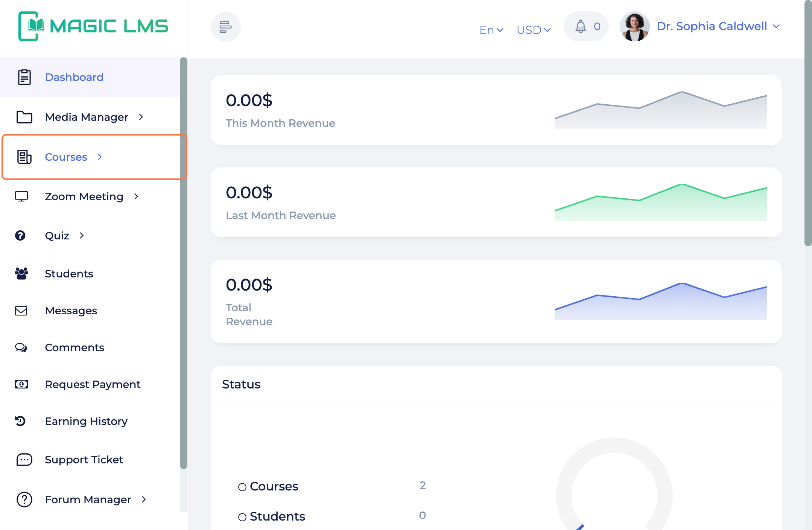This screenshot has height=530, width=812.
Task: Click the Last Month Revenue label
Action: (x=281, y=215)
